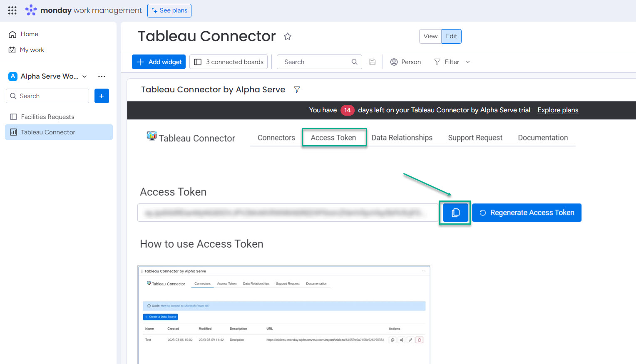Filter dashboard by Person
The image size is (636, 364).
(x=405, y=62)
